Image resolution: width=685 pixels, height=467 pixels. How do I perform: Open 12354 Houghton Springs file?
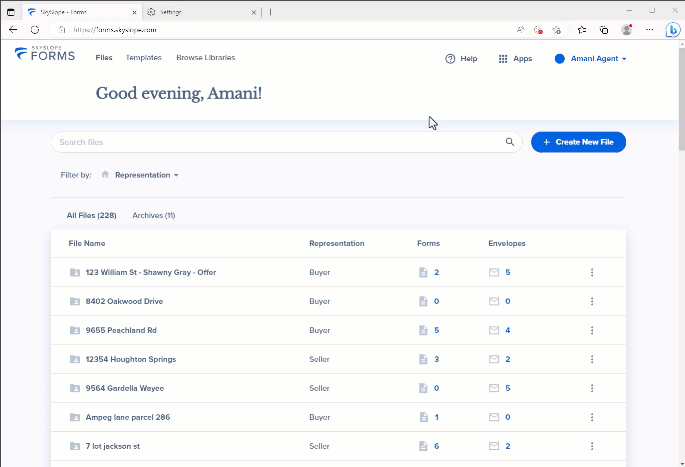pyautogui.click(x=131, y=359)
